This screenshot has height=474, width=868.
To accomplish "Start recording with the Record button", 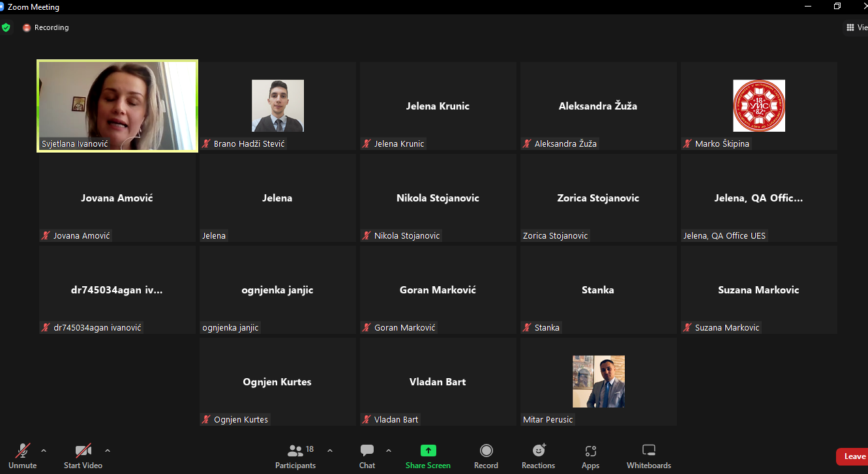I will click(x=486, y=456).
